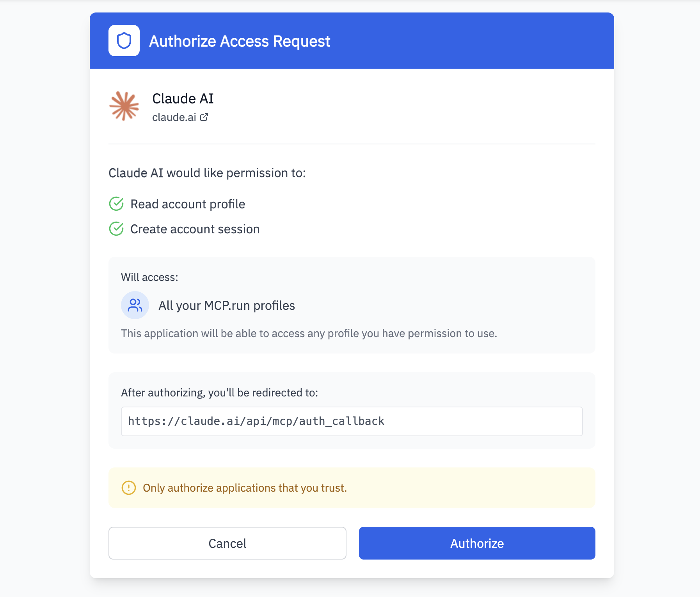The width and height of the screenshot is (700, 597).
Task: Click the Will access section header
Action: pos(149,277)
